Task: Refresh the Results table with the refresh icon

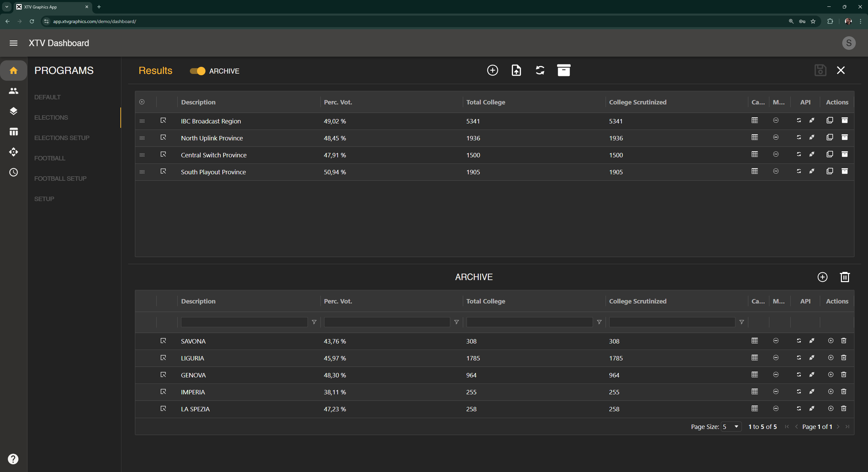Action: point(539,70)
